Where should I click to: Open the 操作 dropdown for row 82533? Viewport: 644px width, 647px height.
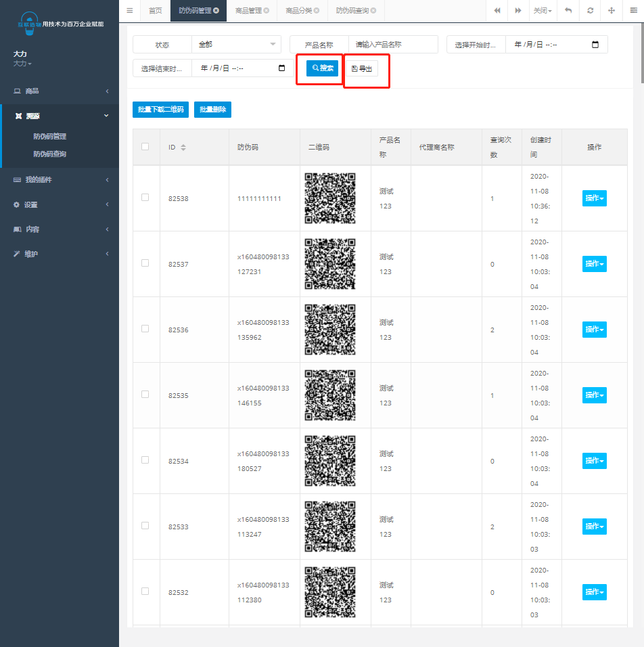pyautogui.click(x=594, y=526)
